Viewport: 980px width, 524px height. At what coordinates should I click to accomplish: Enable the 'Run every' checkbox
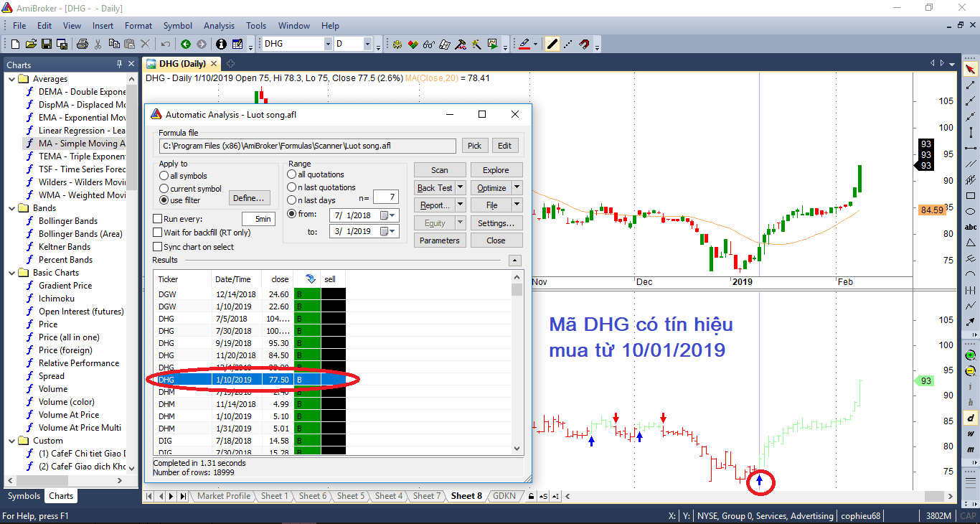coord(158,219)
